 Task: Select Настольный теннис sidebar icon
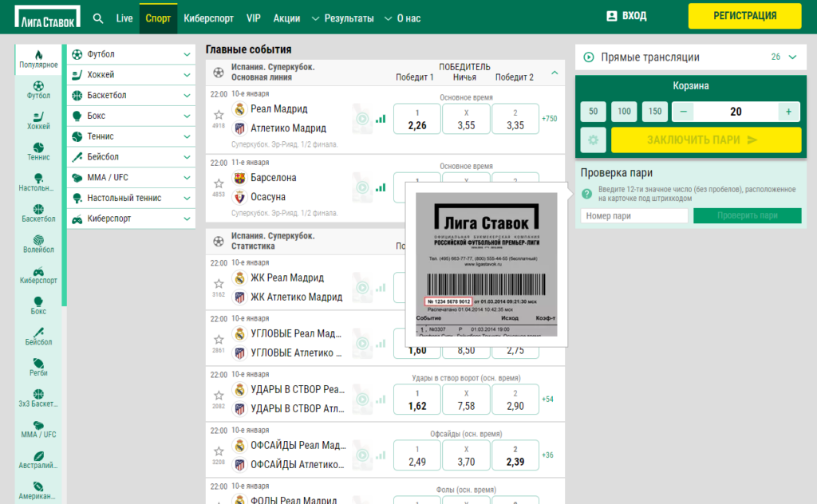pyautogui.click(x=38, y=183)
